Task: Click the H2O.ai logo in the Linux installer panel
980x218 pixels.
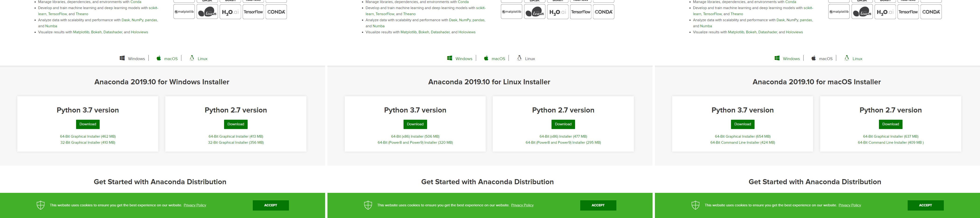Action: [558, 12]
